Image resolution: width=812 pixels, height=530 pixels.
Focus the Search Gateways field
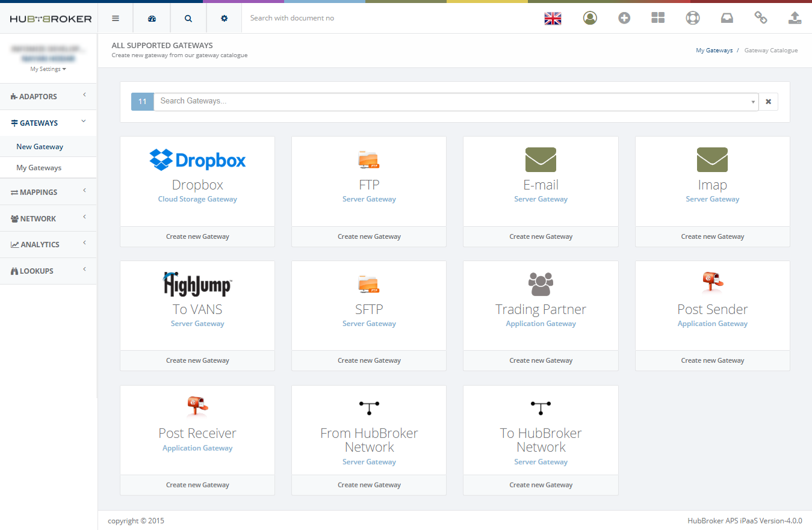pyautogui.click(x=456, y=102)
